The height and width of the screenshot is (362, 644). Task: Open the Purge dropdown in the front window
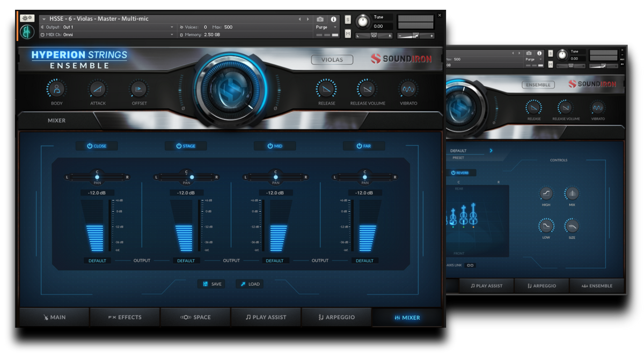pos(326,27)
